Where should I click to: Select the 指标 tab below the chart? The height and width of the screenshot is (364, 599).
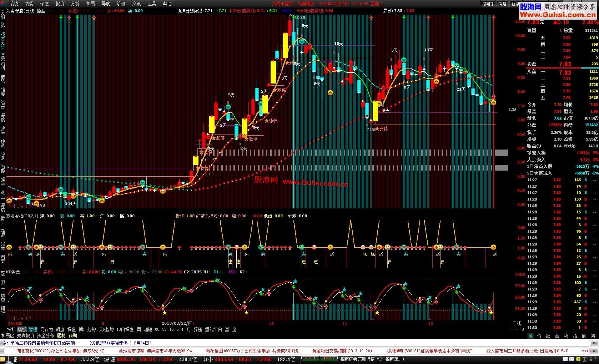[11, 329]
